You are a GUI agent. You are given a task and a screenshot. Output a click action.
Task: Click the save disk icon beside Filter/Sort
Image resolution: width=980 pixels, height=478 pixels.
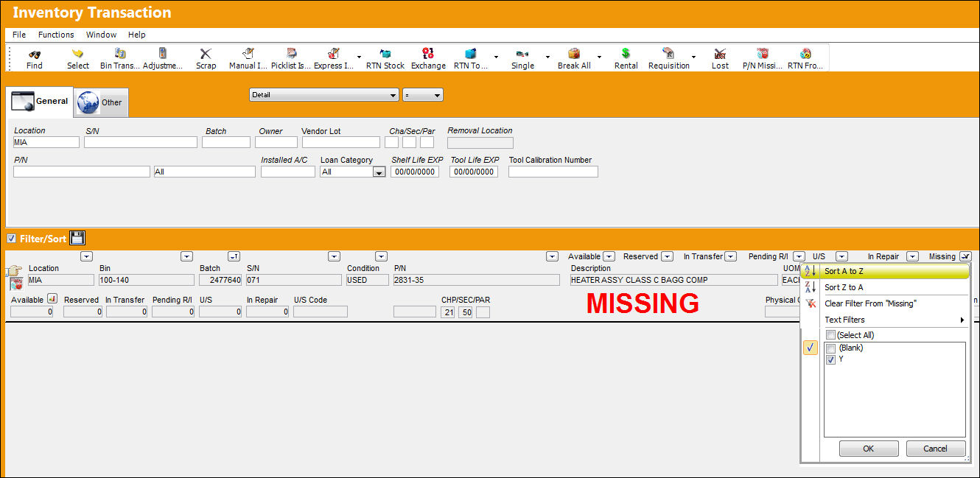[x=77, y=238]
